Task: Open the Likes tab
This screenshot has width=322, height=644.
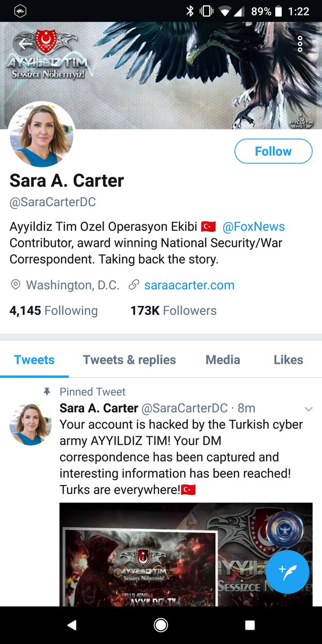Action: click(288, 360)
